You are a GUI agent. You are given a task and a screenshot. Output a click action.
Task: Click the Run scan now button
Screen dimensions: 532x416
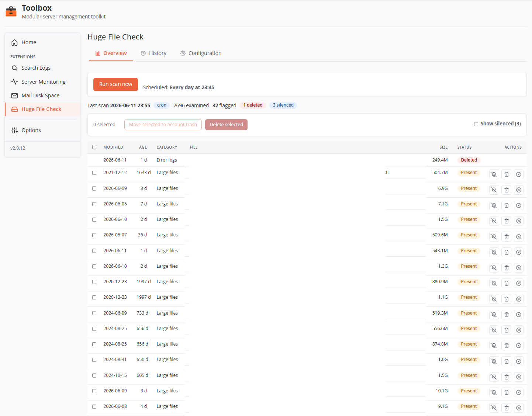pyautogui.click(x=115, y=84)
